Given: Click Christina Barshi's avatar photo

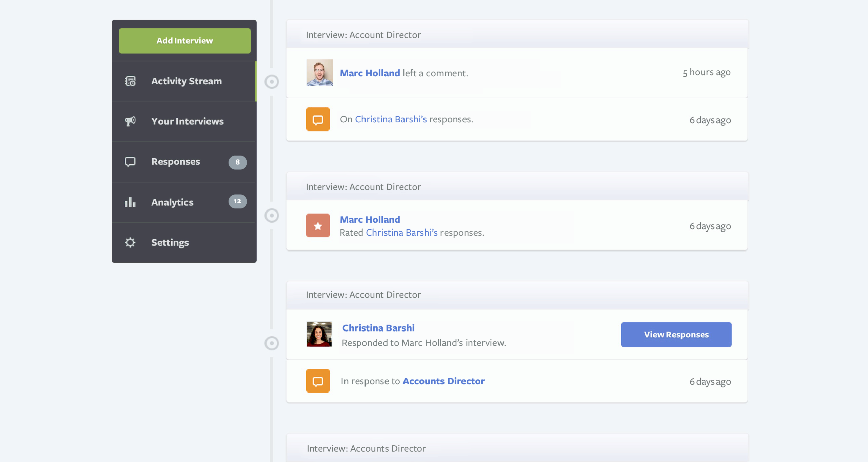Looking at the screenshot, I should pos(319,334).
